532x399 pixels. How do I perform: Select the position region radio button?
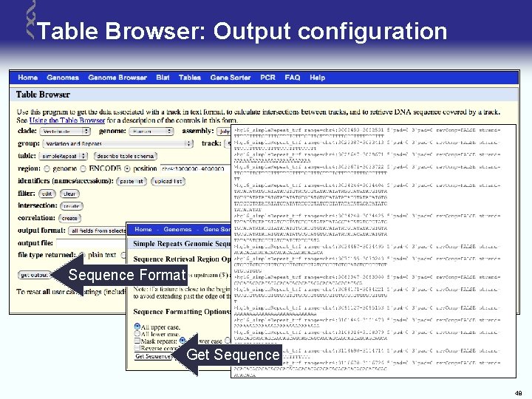click(127, 168)
